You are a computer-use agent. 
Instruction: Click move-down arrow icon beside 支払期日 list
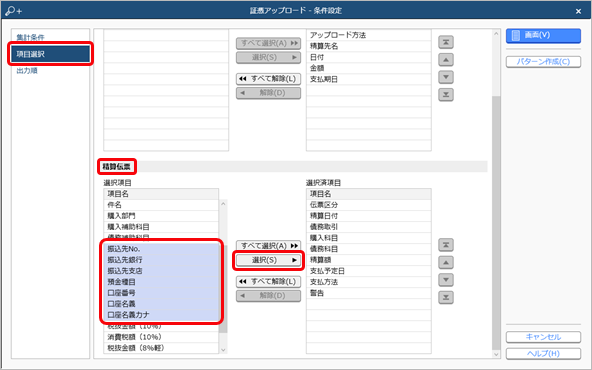446,77
